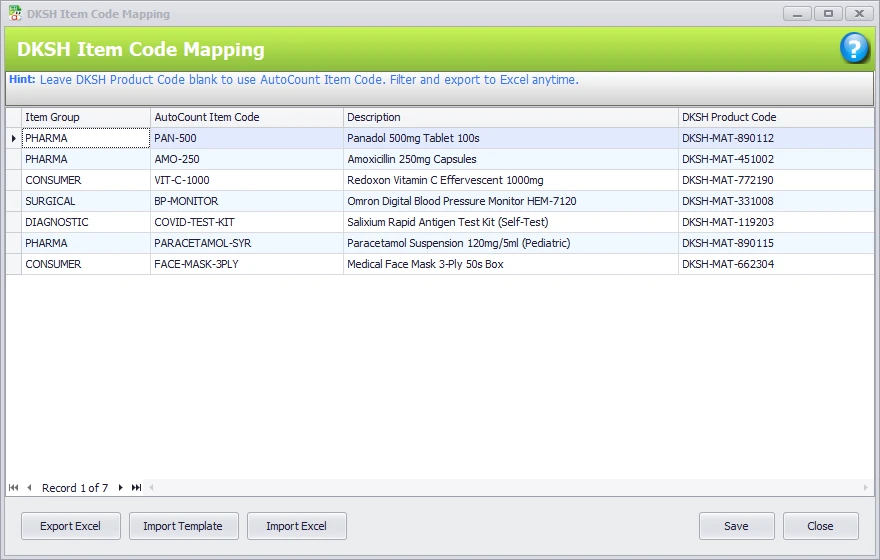Sort by the Item Group column header
The height and width of the screenshot is (560, 880).
point(86,117)
